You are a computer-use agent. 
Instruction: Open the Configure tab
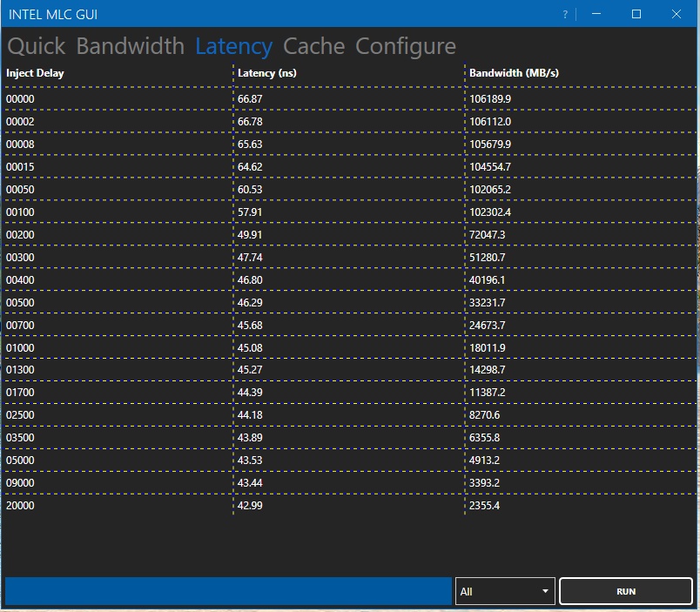point(406,46)
